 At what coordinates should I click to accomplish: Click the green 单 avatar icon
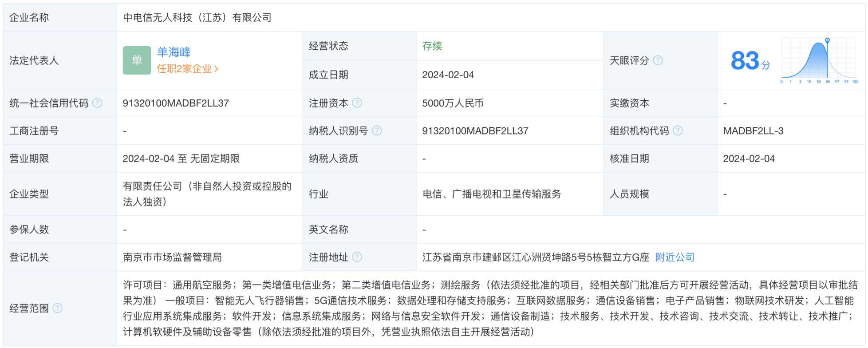click(x=137, y=60)
